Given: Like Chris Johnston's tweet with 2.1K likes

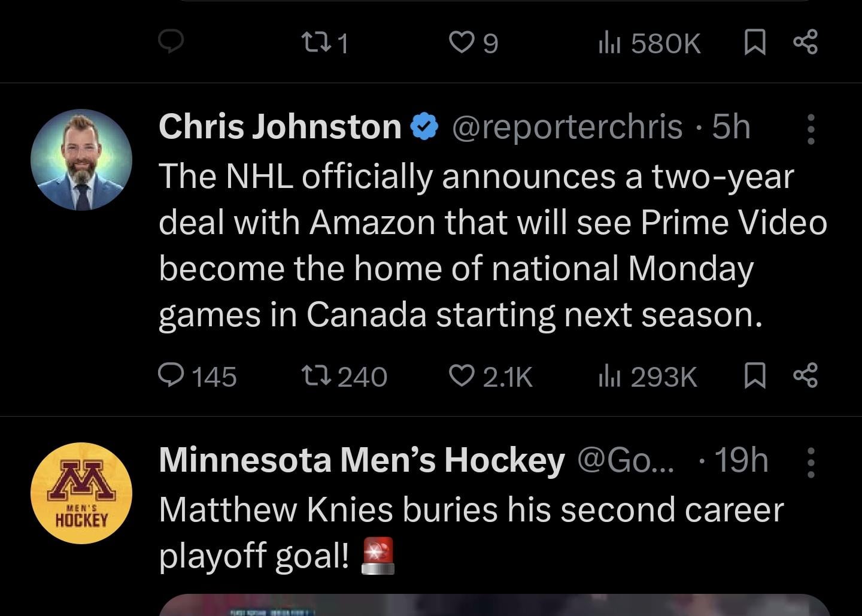Looking at the screenshot, I should pos(490,377).
